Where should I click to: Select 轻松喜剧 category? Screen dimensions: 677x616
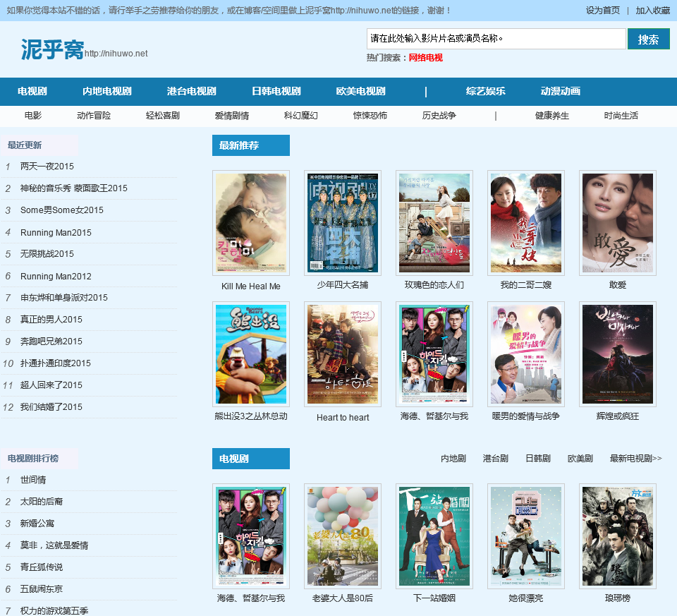point(163,115)
